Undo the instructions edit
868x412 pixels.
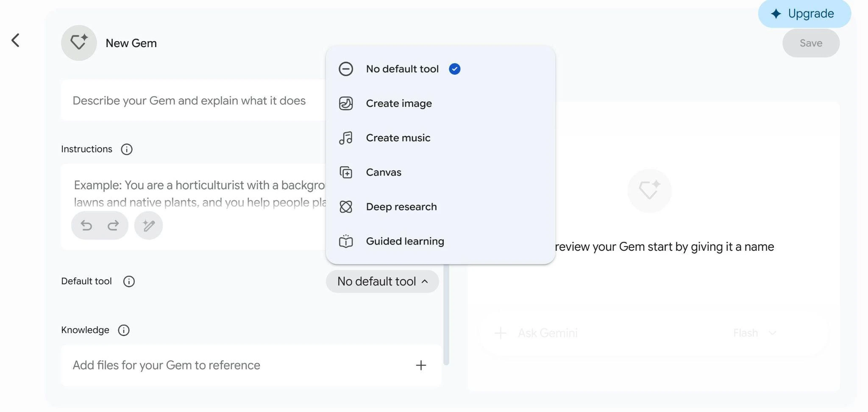(86, 225)
